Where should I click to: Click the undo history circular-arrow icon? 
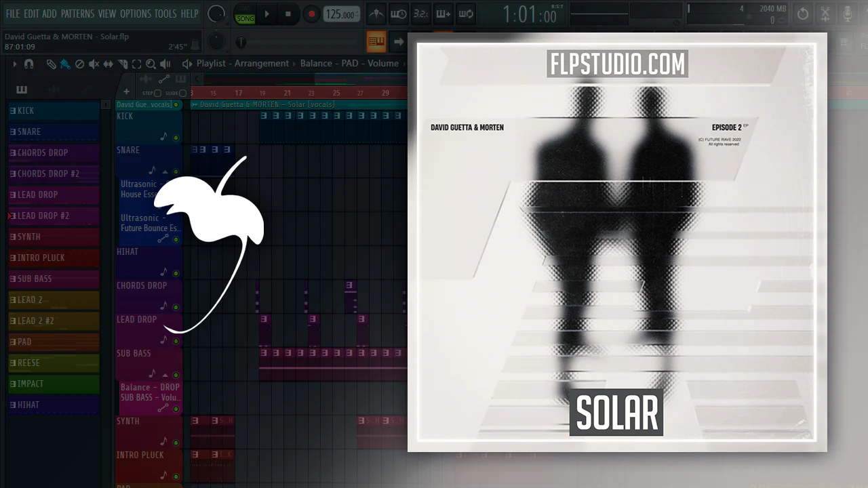(x=803, y=14)
